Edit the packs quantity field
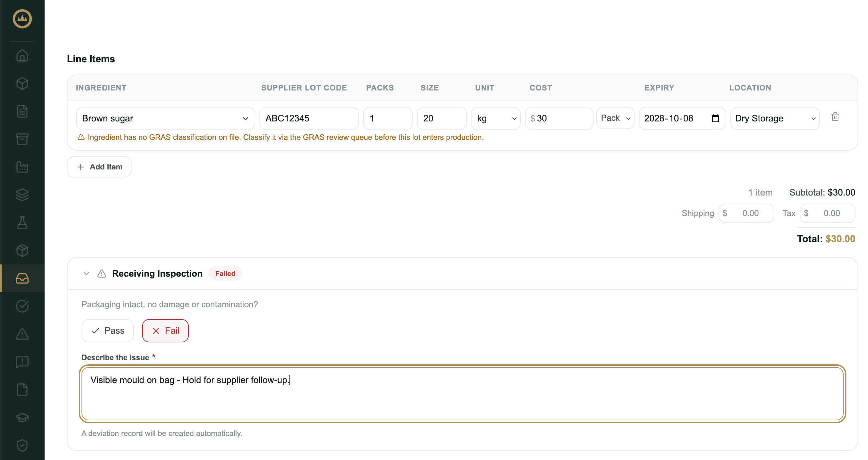The width and height of the screenshot is (868, 460). point(388,118)
